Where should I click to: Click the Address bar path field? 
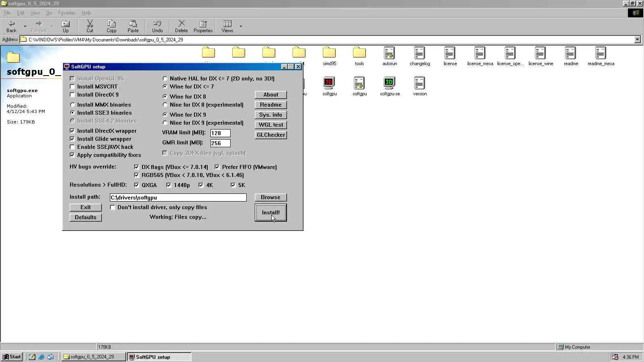tap(330, 39)
